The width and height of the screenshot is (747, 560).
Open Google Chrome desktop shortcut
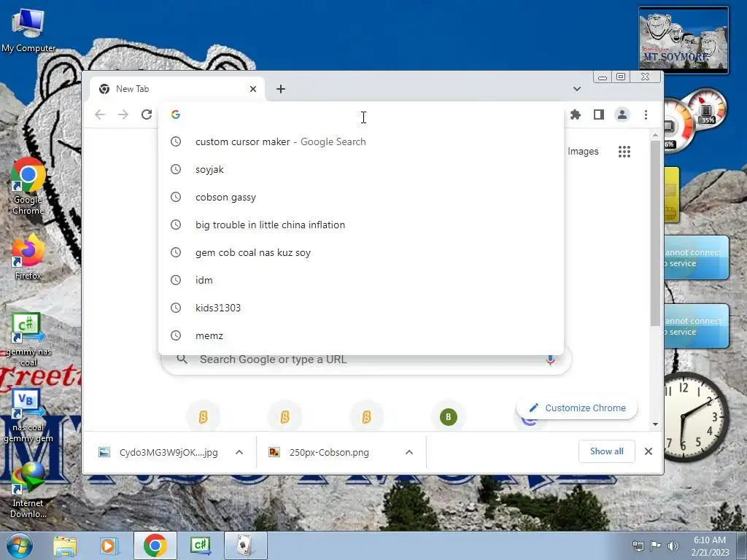coord(28,187)
